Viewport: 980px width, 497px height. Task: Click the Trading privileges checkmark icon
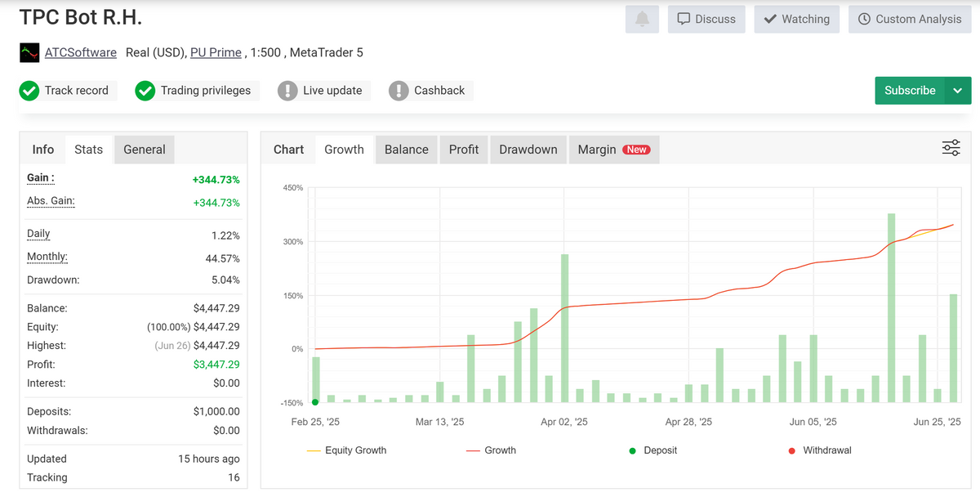tap(145, 91)
